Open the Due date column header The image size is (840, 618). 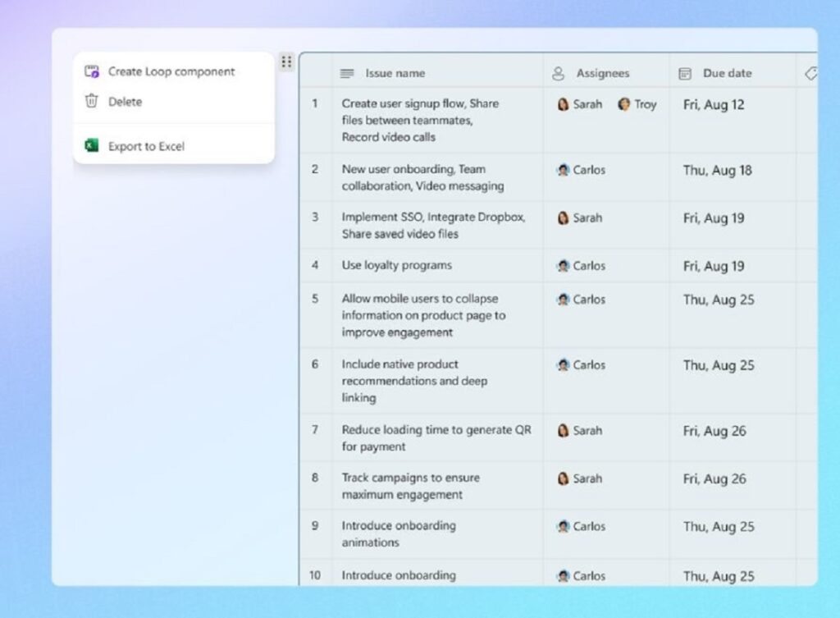click(x=727, y=74)
